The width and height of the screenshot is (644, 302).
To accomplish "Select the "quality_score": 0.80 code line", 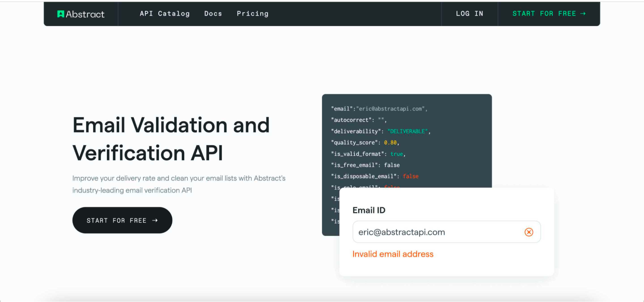I will (365, 142).
